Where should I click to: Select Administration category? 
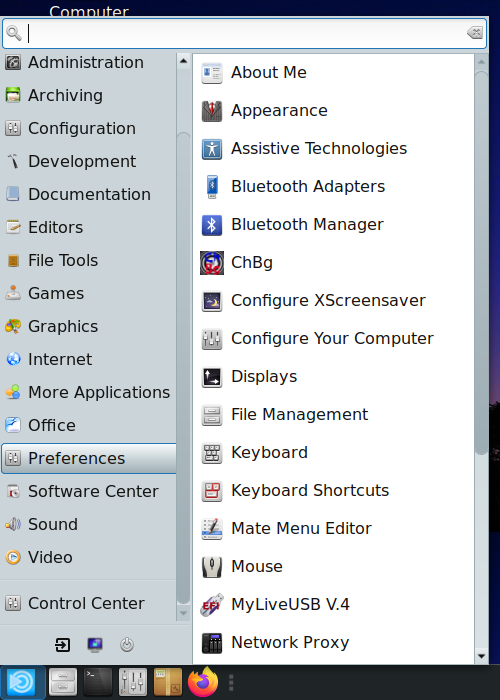pos(88,62)
